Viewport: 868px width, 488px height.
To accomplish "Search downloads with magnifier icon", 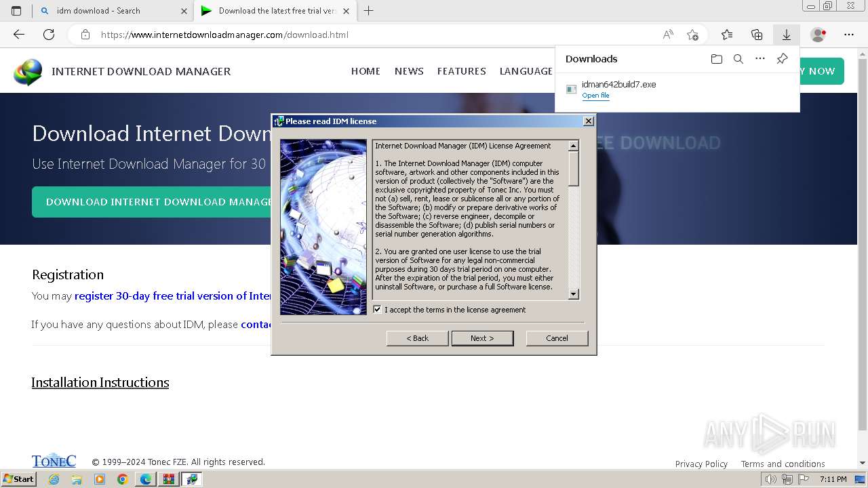I will 738,59.
